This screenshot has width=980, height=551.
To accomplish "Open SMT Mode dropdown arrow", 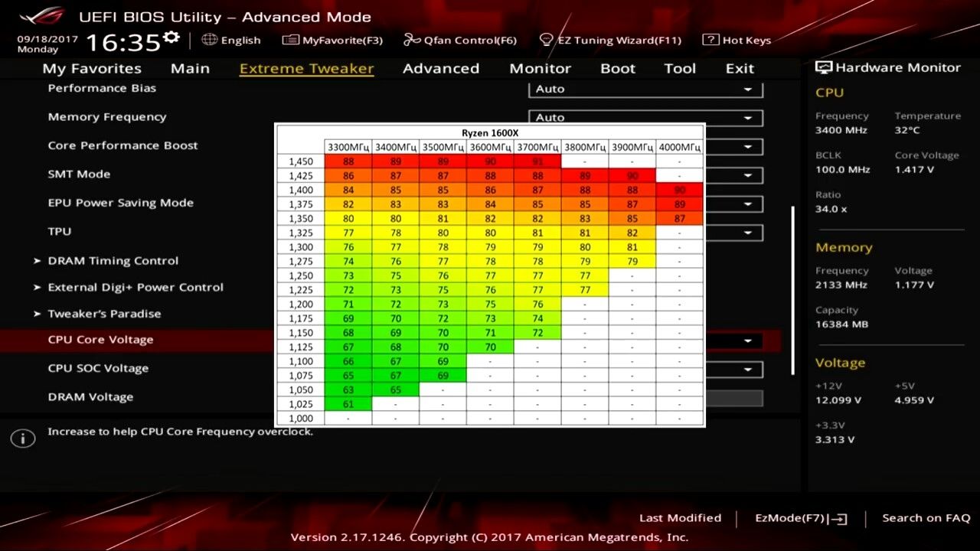I will [x=748, y=175].
